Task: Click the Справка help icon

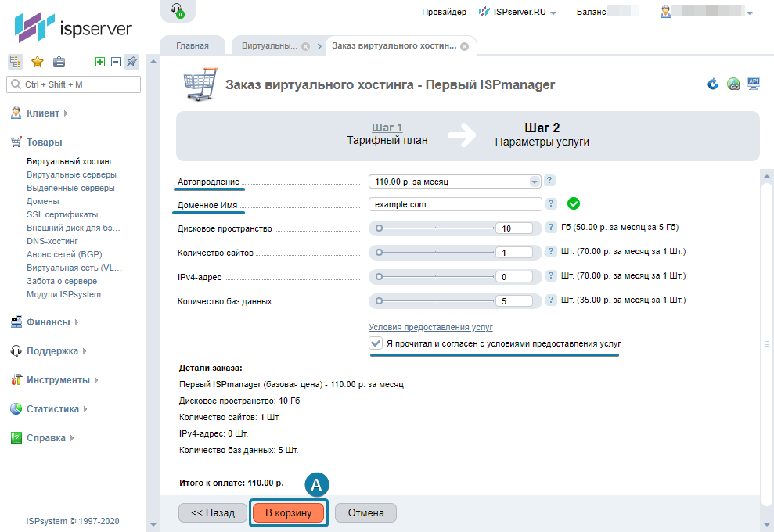Action: [16, 438]
